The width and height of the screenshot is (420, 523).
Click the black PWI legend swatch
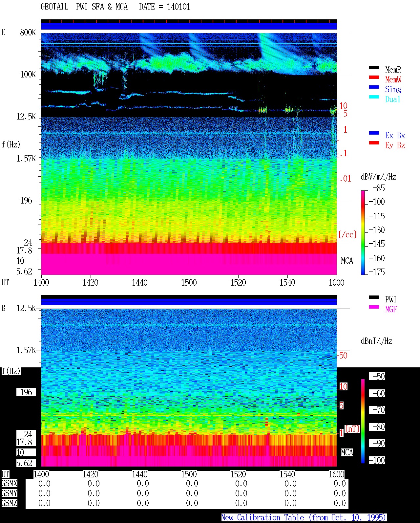pyautogui.click(x=374, y=297)
